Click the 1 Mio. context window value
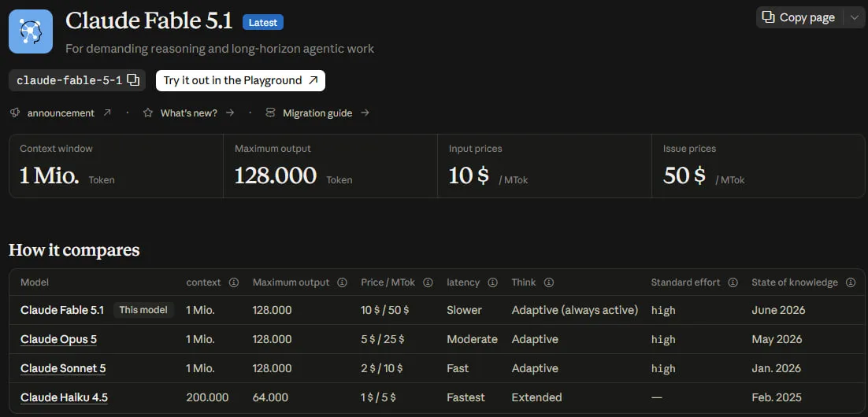 50,175
